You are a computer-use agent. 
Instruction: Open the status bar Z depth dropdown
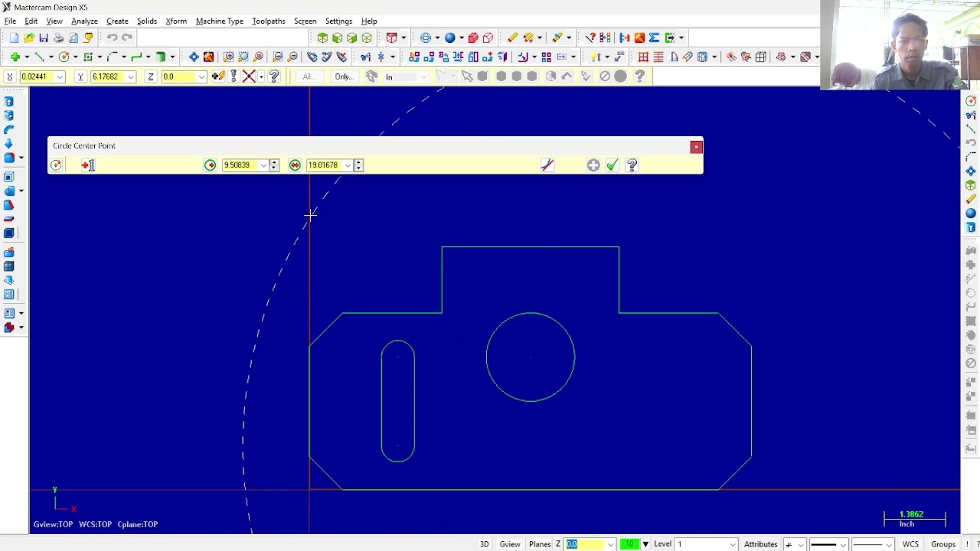click(610, 545)
